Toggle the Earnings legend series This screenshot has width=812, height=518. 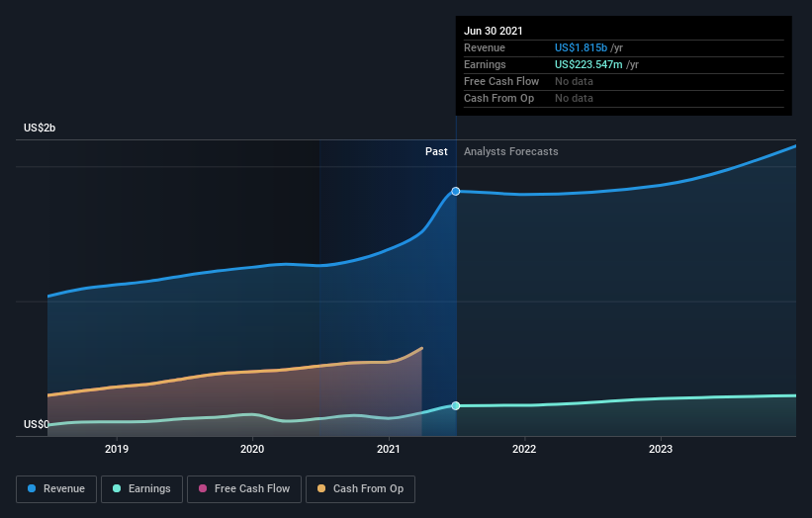tap(141, 489)
